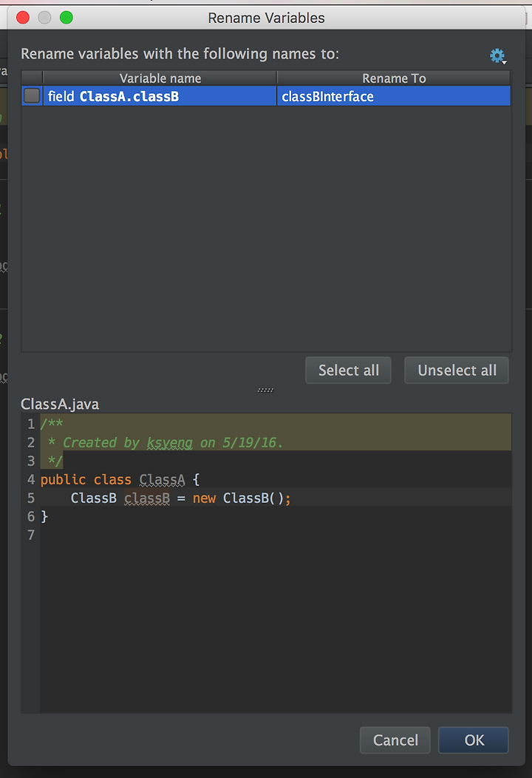
Task: Close dialog with red window button
Action: click(x=23, y=18)
